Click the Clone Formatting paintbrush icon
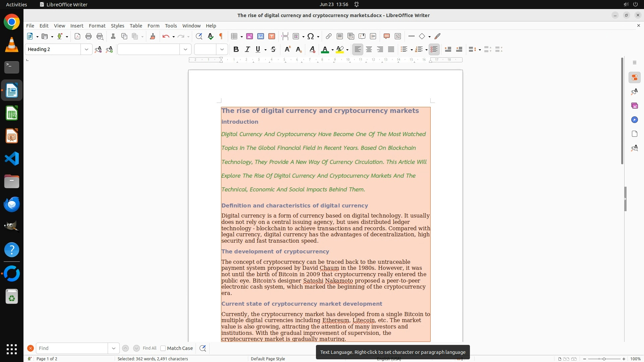 point(153,36)
